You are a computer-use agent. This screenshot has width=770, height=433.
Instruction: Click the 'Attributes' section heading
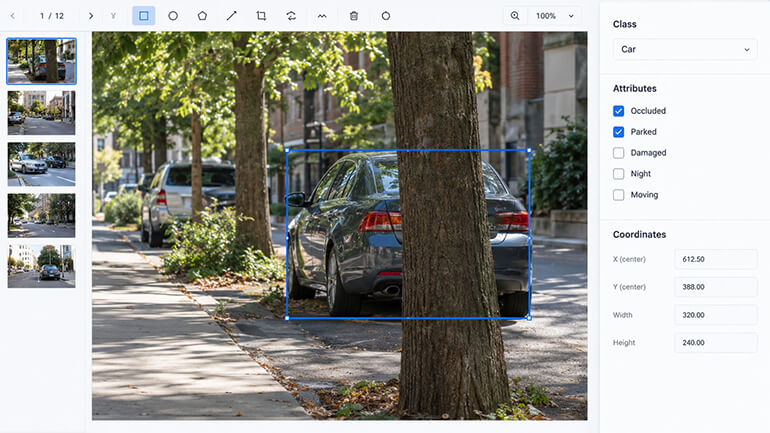(x=634, y=88)
